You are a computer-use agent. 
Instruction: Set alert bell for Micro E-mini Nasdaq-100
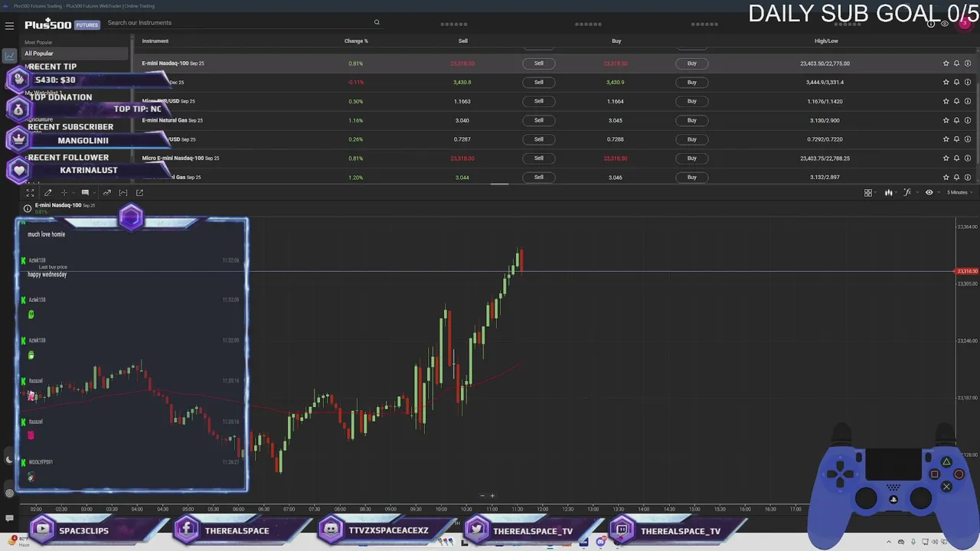pyautogui.click(x=956, y=158)
